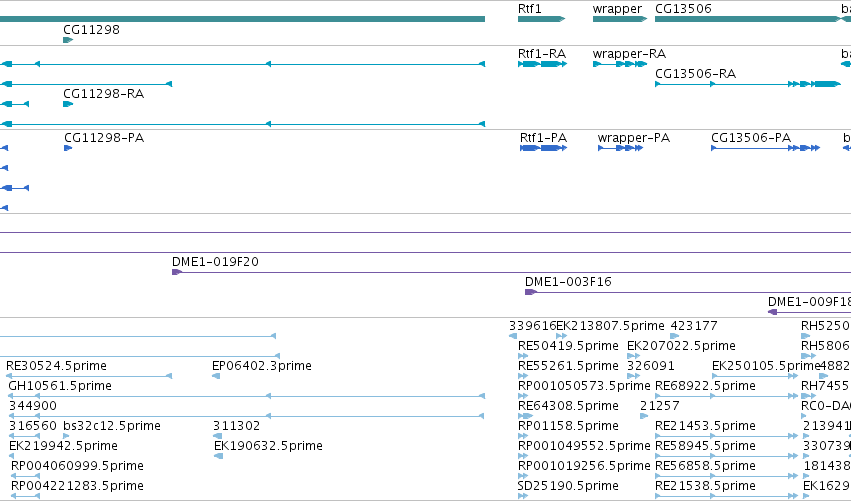Select the RE21453.5prime EST label
This screenshot has width=851, height=501.
tap(705, 426)
